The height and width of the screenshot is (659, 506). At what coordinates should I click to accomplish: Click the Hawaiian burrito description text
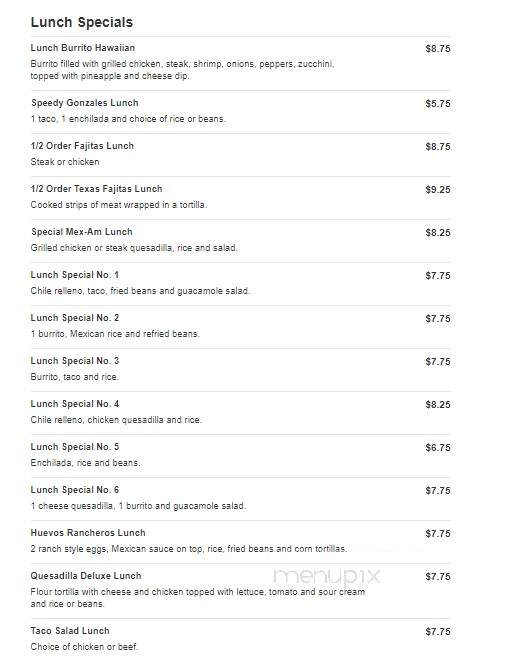(x=182, y=70)
